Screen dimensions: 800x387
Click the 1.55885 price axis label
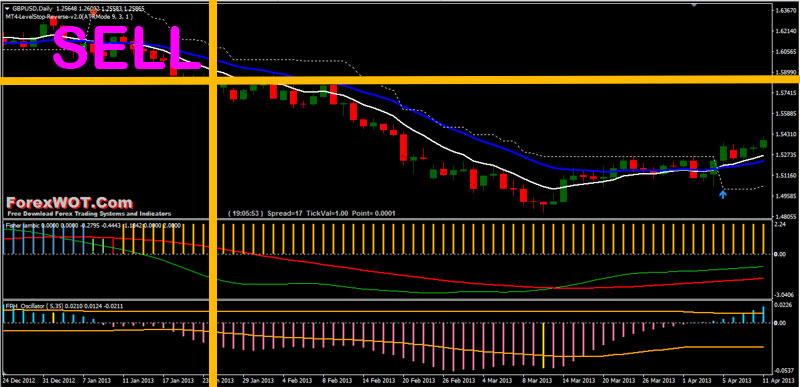[786, 113]
